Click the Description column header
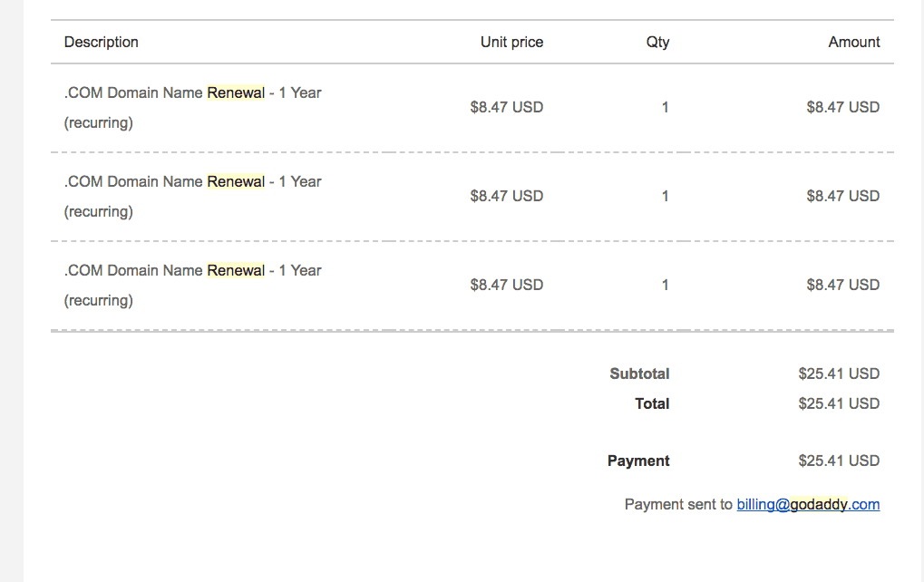The image size is (924, 582). (102, 43)
